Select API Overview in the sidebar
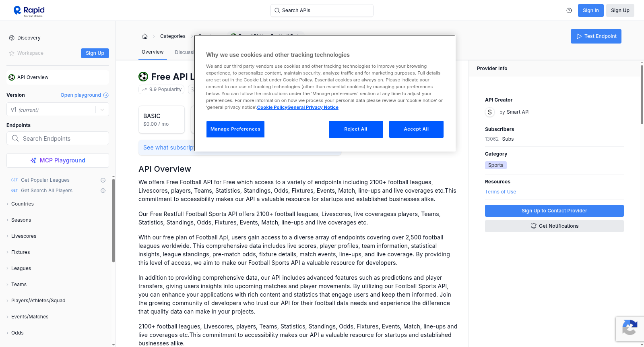644x347 pixels. coord(58,77)
